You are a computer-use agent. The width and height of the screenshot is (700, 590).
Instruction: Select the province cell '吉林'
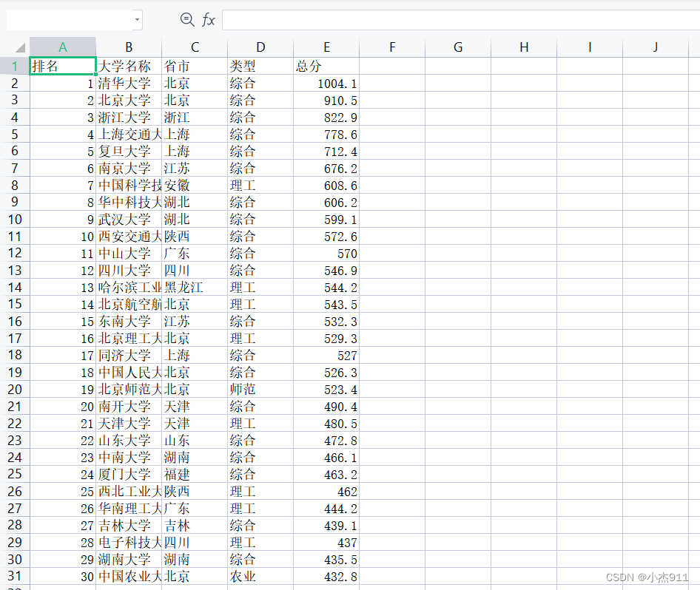click(x=195, y=525)
